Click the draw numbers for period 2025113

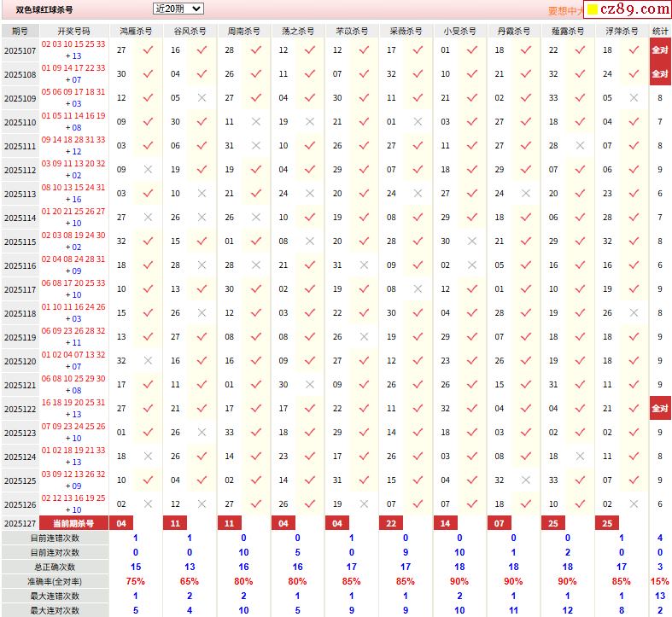click(x=73, y=194)
